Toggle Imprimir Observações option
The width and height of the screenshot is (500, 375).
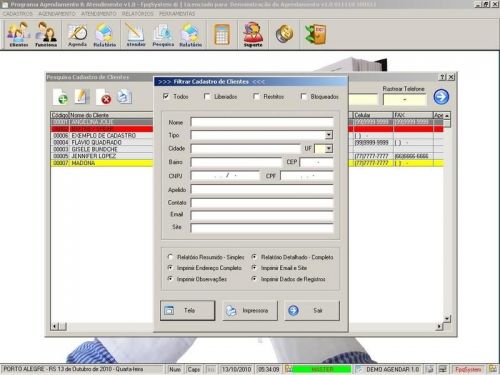pyautogui.click(x=170, y=279)
